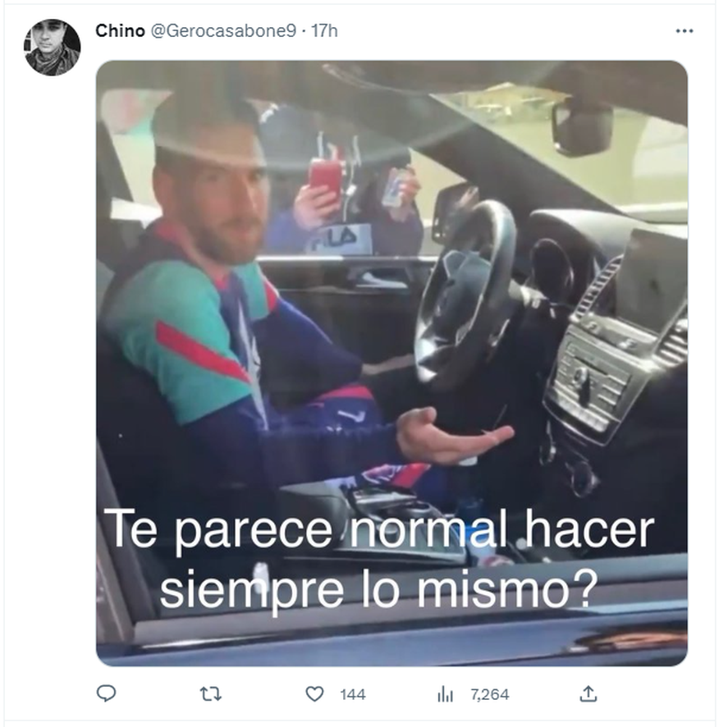Click the 144 likes count
This screenshot has width=728, height=727.
point(352,694)
